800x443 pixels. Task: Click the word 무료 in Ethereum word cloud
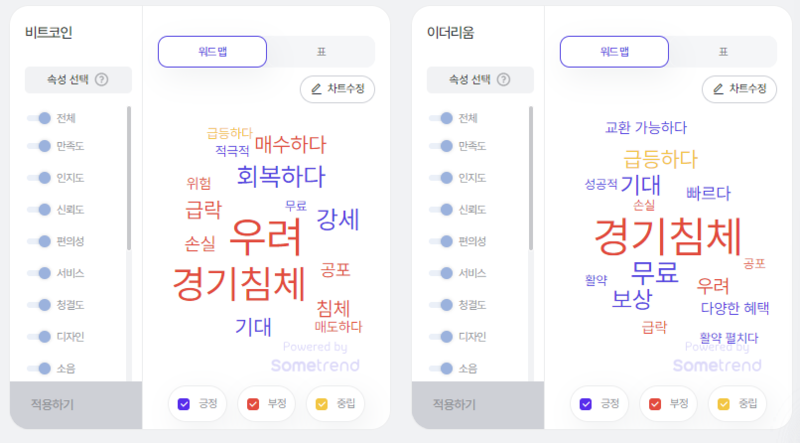click(655, 272)
